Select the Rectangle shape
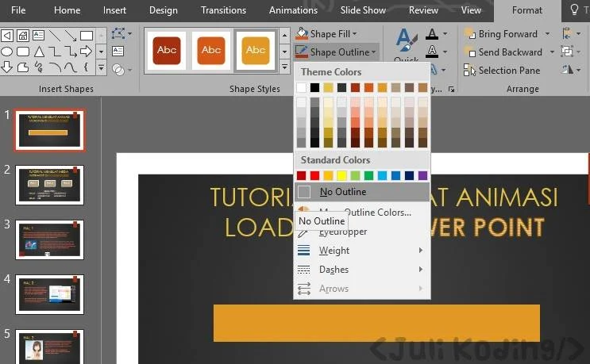Viewport: 590px width, 364px height. (87, 36)
